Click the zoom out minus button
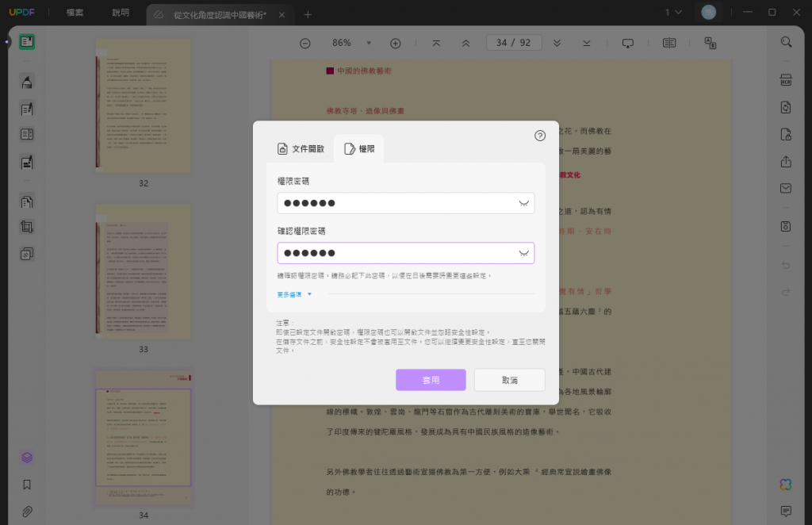Viewport: 812px width, 525px height. 305,44
